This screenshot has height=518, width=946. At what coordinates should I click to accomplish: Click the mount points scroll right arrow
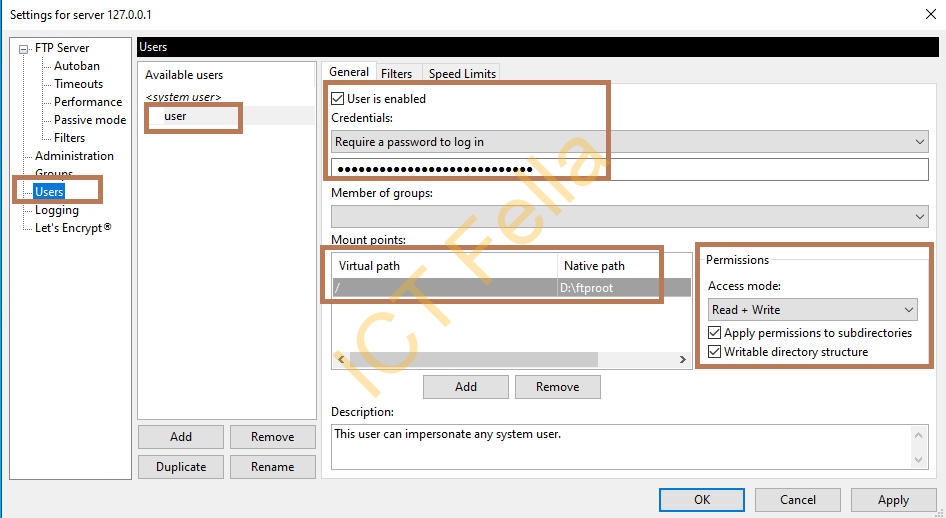(x=682, y=359)
